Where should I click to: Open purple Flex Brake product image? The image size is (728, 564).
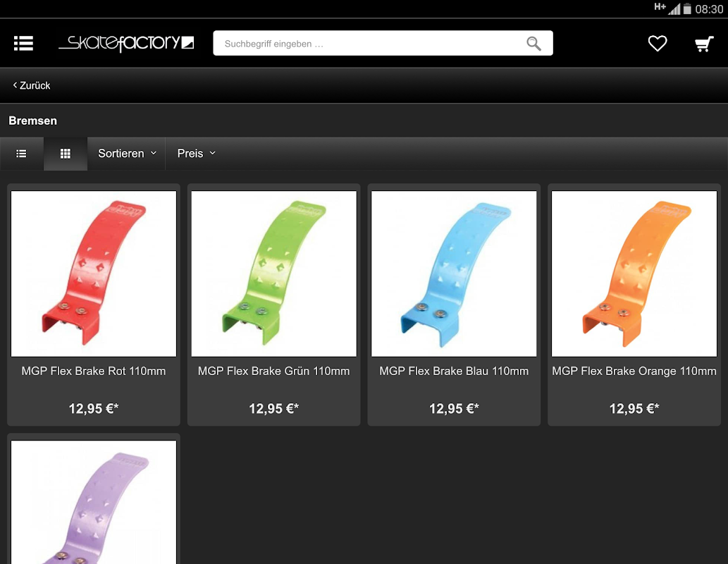tap(94, 502)
